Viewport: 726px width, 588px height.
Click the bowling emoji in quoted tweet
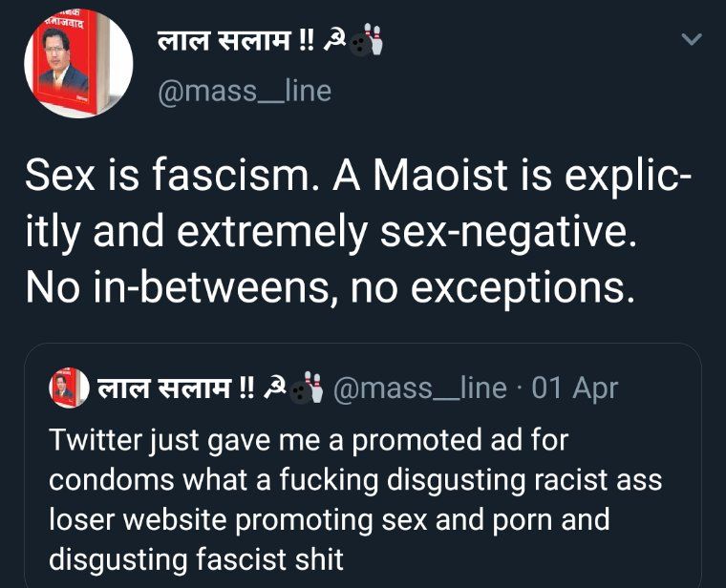point(306,388)
